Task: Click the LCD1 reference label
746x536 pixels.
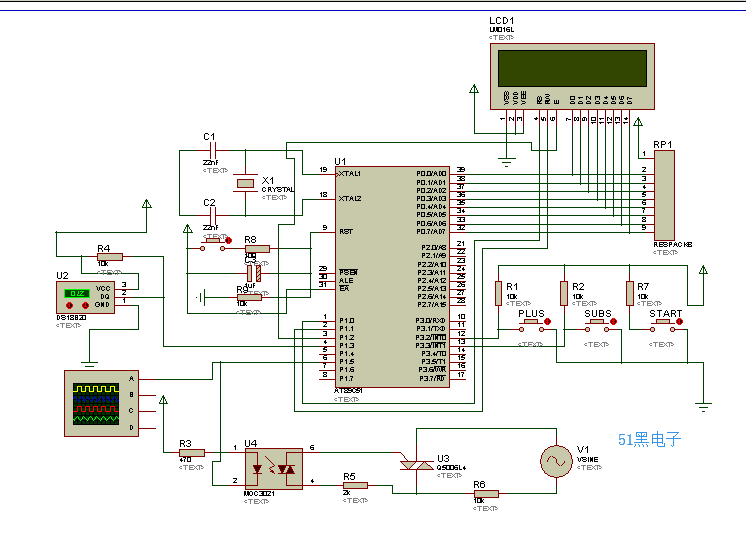Action: coord(501,21)
